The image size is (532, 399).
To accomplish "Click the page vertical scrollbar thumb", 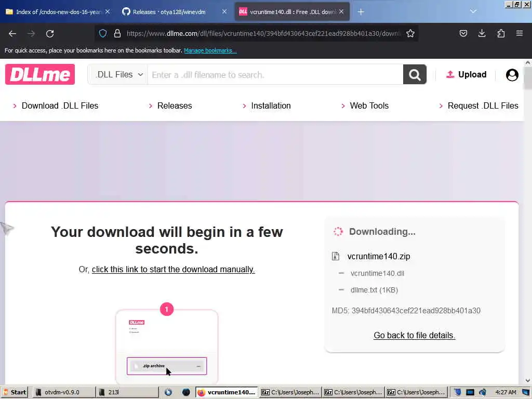I will [x=528, y=78].
